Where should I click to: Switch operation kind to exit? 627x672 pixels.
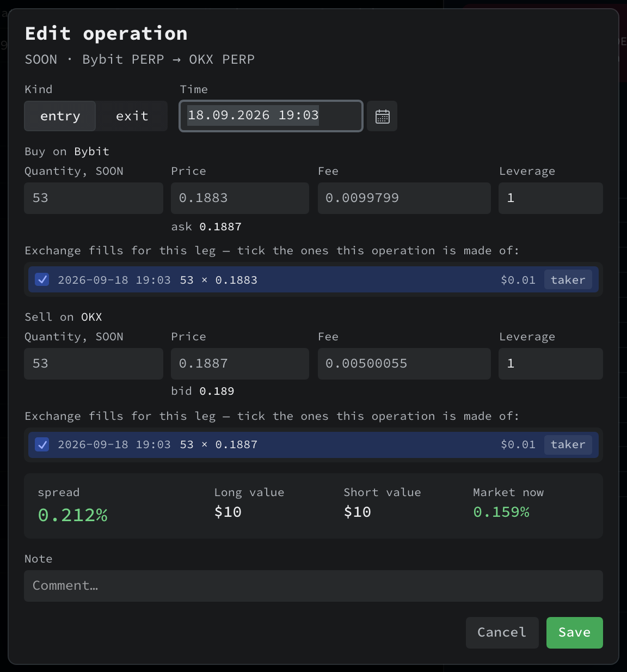click(132, 116)
